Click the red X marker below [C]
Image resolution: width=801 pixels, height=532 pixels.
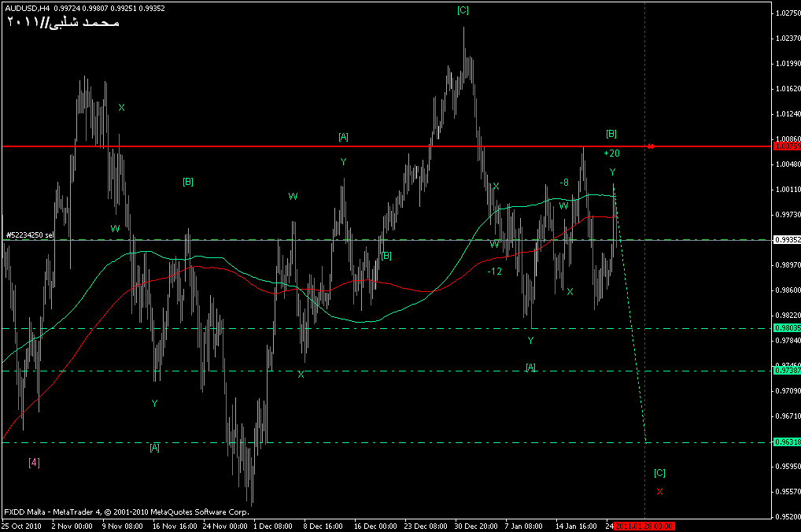(659, 491)
